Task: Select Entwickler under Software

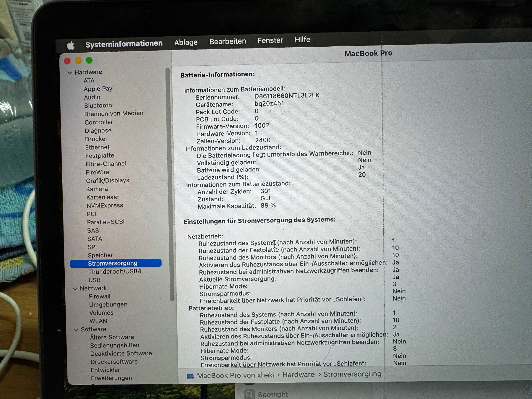Action: [x=106, y=370]
